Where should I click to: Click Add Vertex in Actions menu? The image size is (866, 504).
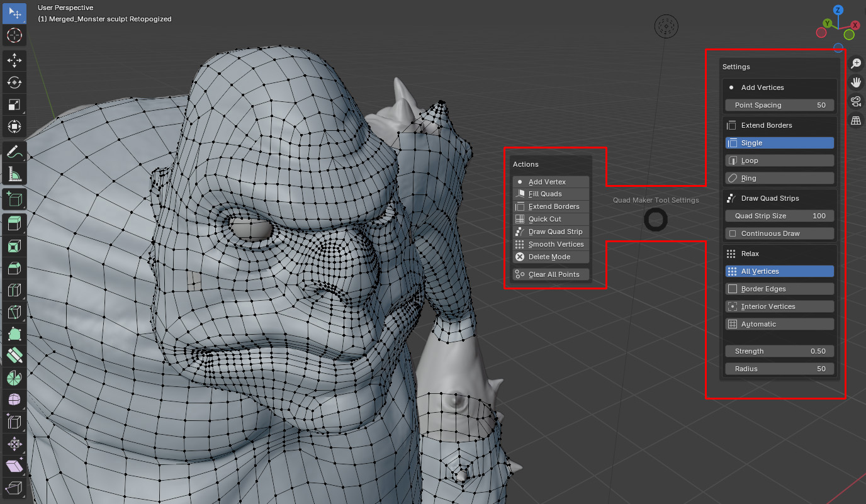551,182
